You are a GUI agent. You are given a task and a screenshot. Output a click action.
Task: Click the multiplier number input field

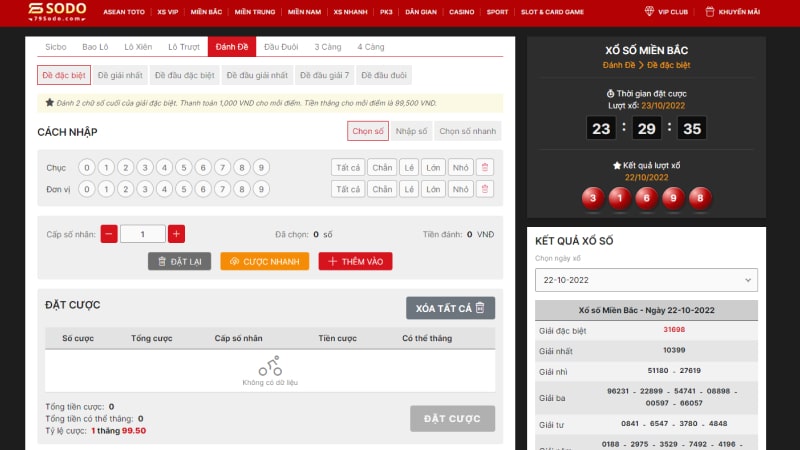coord(143,234)
